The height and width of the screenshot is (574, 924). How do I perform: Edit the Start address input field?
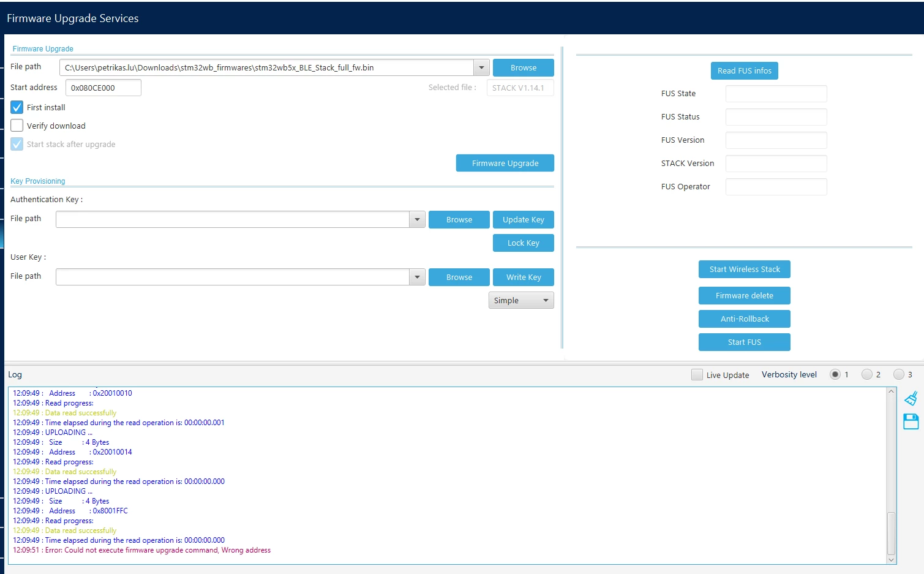tap(103, 88)
